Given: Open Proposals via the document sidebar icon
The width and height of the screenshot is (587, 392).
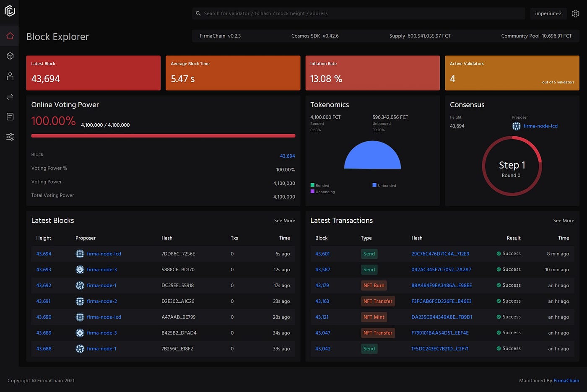Looking at the screenshot, I should pyautogui.click(x=10, y=117).
